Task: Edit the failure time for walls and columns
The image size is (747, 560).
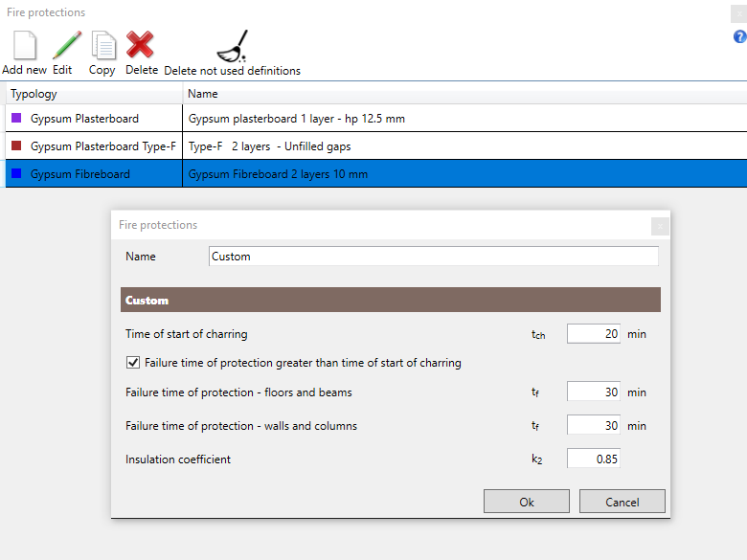Action: 594,425
